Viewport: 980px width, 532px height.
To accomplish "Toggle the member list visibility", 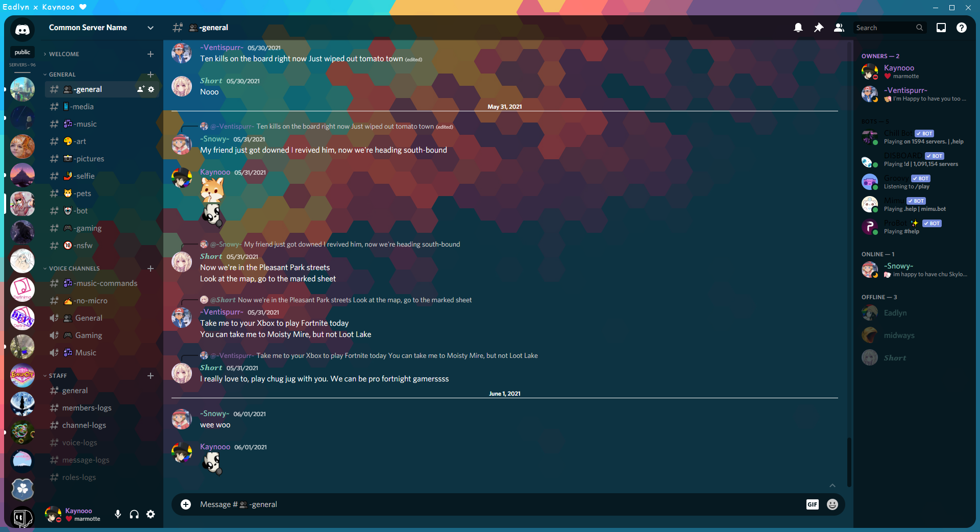I will click(839, 28).
